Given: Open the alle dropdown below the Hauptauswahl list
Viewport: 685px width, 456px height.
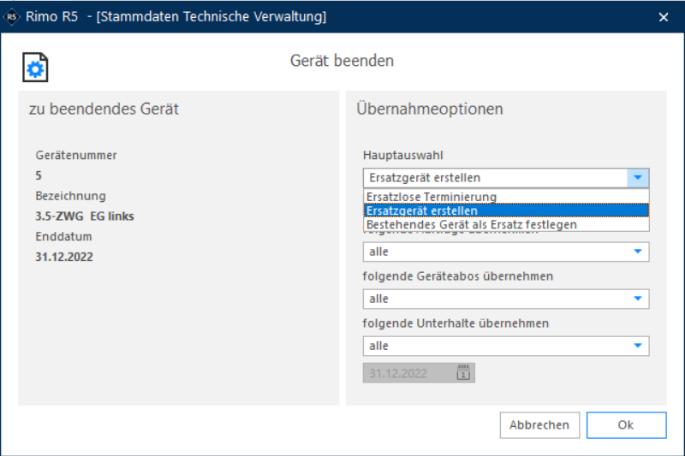Looking at the screenshot, I should point(506,252).
